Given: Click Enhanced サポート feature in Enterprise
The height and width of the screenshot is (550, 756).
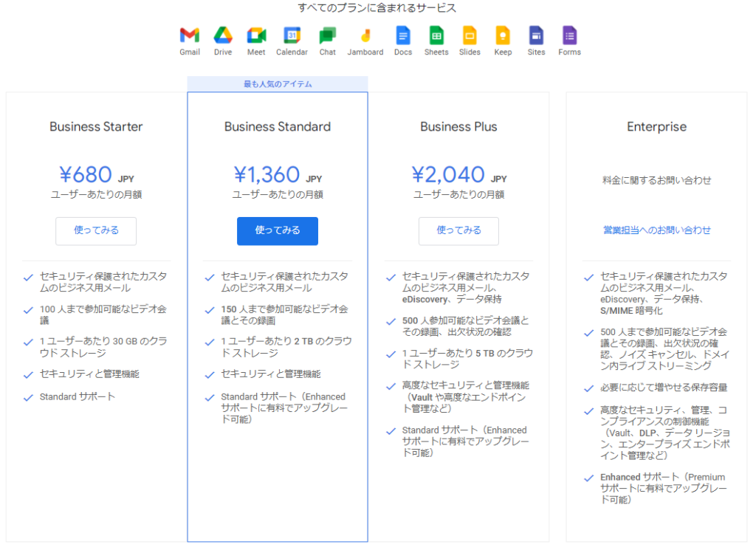Looking at the screenshot, I should tap(664, 488).
